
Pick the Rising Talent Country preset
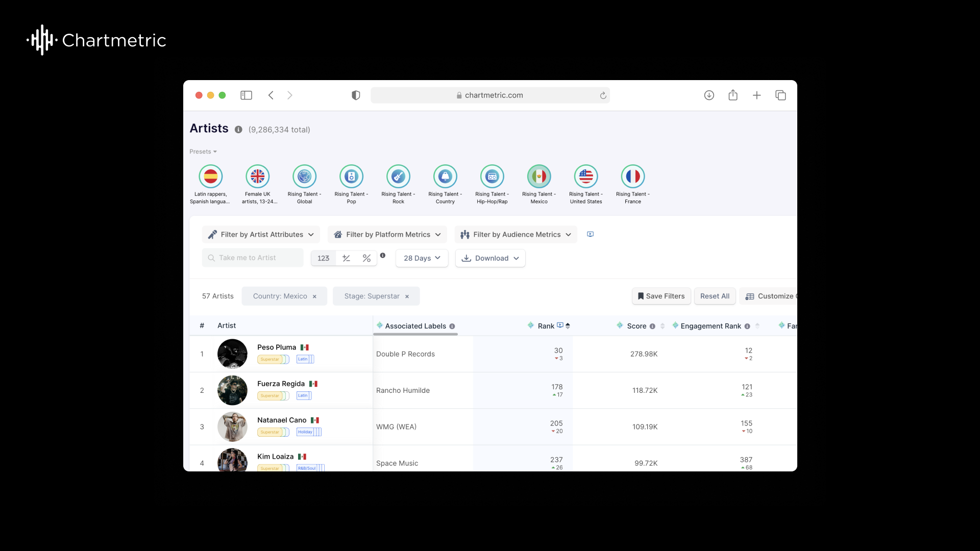click(445, 184)
